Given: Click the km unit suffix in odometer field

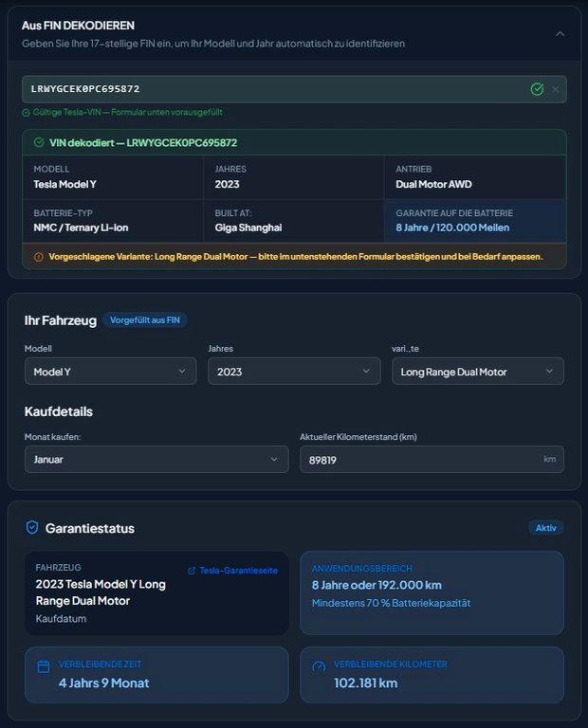Looking at the screenshot, I should tap(549, 459).
